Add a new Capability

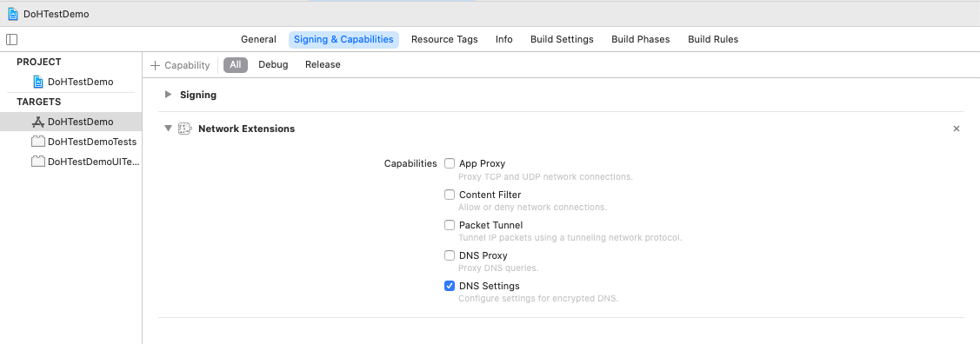tap(180, 65)
